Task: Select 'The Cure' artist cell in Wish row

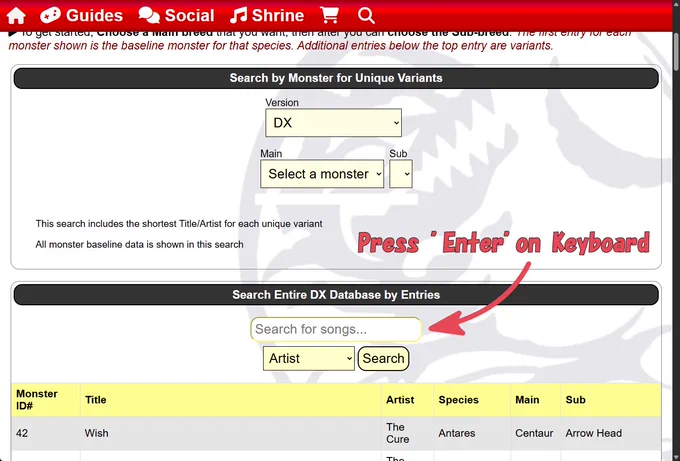Action: (x=407, y=433)
